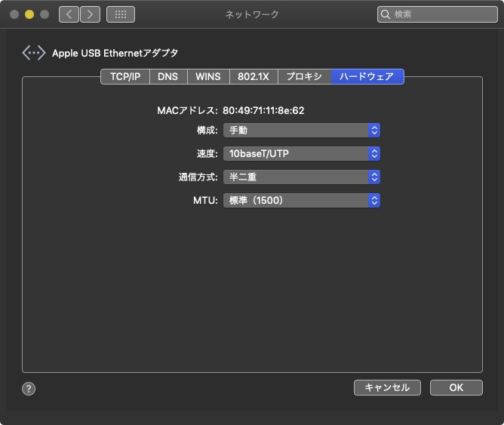Click the Ethernet adapter icon
Image resolution: width=504 pixels, height=425 pixels.
click(34, 53)
